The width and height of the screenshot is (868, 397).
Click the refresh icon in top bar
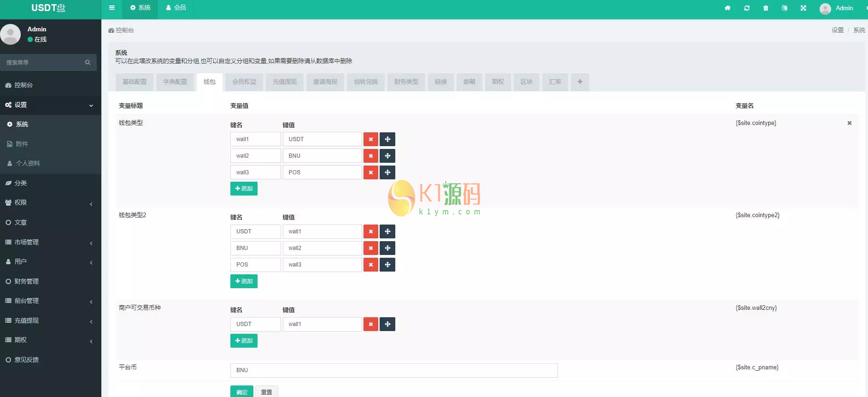tap(746, 8)
